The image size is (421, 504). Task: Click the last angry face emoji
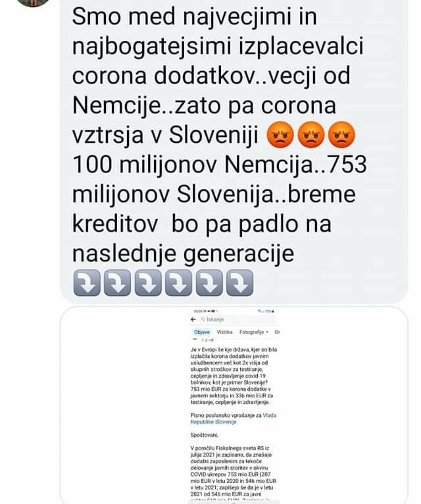[x=341, y=135]
